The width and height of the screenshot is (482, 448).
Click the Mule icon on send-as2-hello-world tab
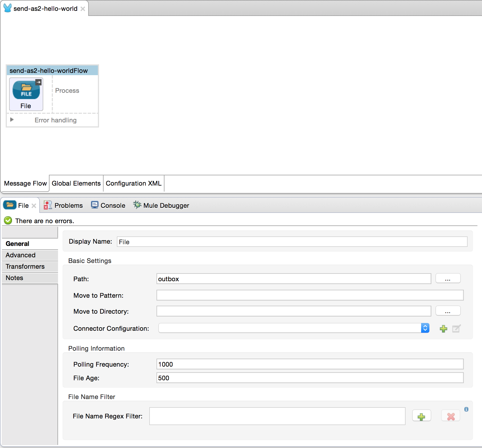(x=7, y=8)
